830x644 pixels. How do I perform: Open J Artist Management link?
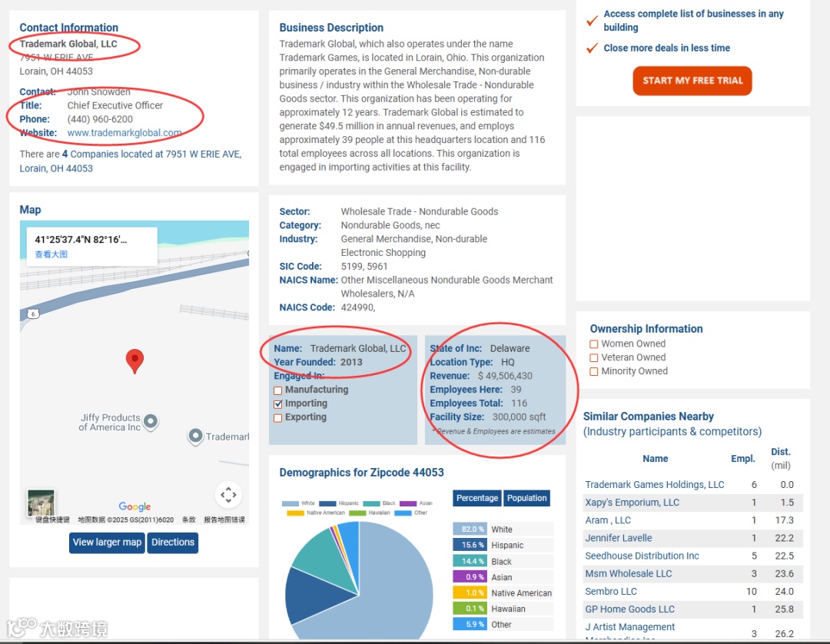click(x=630, y=627)
